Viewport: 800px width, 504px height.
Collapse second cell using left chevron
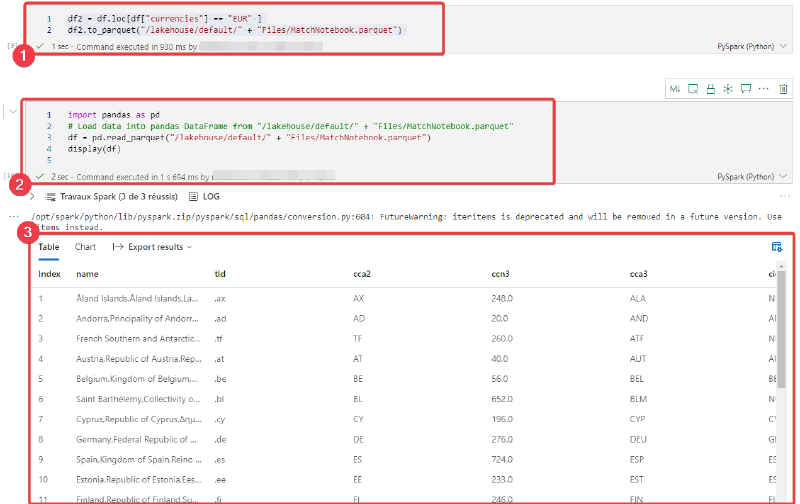click(13, 111)
